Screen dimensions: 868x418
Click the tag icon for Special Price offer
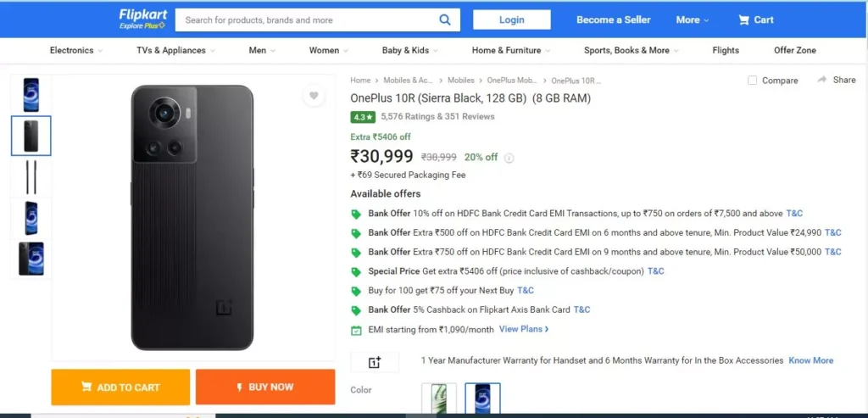357,272
